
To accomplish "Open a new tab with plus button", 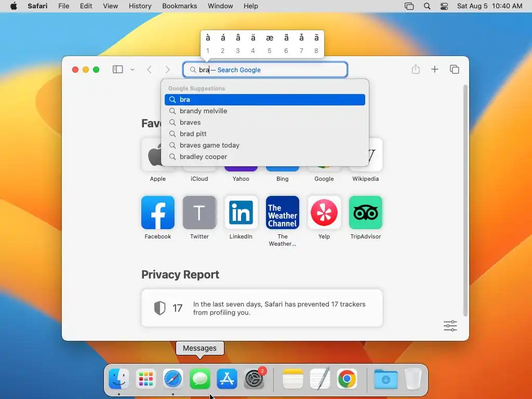I will [435, 69].
